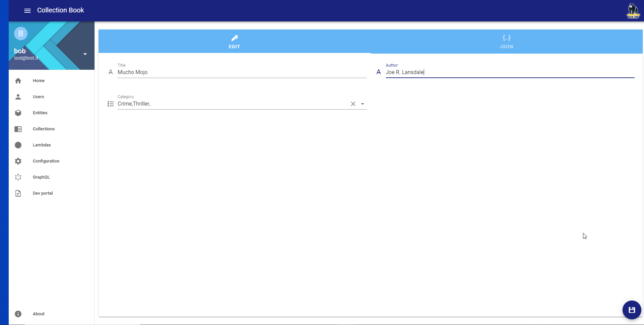This screenshot has width=644, height=325.
Task: Expand the bob user account dropdown
Action: click(x=85, y=54)
